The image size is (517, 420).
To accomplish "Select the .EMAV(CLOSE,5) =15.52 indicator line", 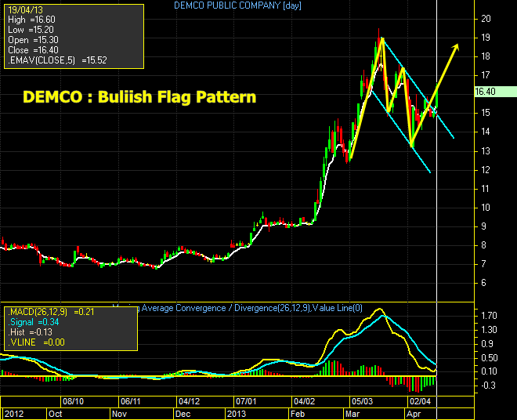I will (x=57, y=60).
